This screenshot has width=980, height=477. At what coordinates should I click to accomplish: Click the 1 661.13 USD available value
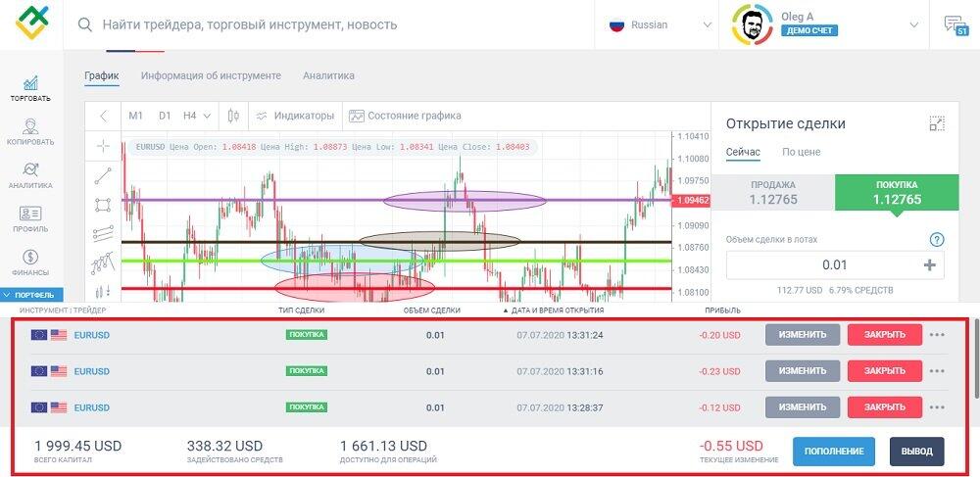tap(384, 446)
